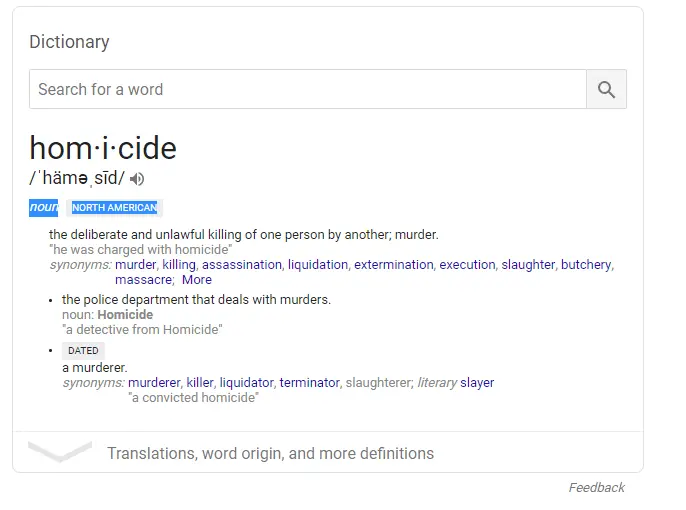
Task: Expand synonyms with the More link
Action: click(197, 280)
